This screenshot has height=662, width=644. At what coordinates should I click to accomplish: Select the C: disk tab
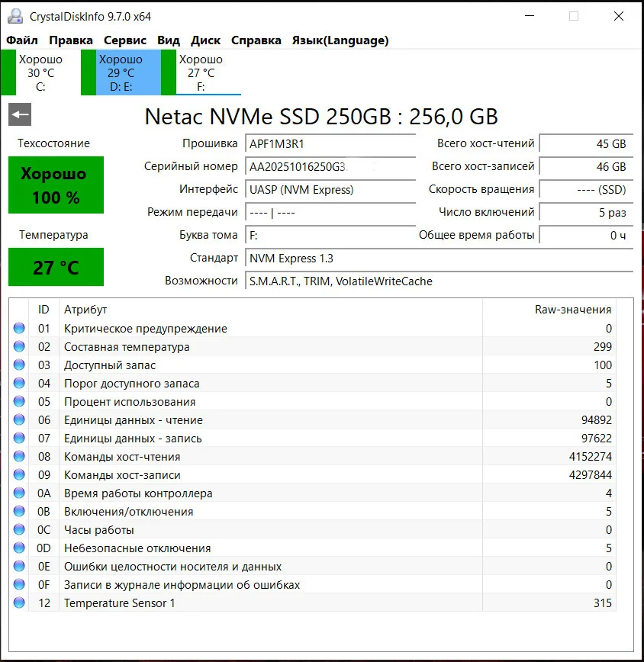(40, 72)
